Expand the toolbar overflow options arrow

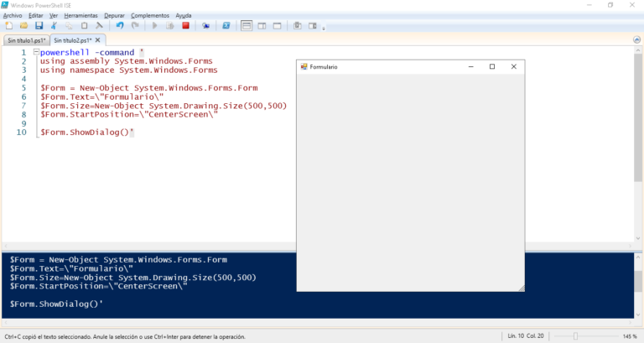point(324,29)
